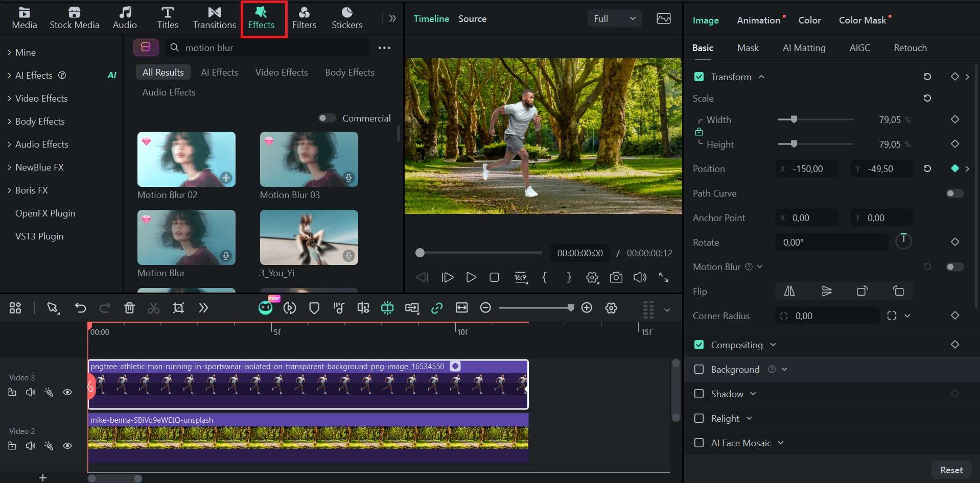Click the Width scale slider handle
Viewport: 980px width, 483px height.
794,119
